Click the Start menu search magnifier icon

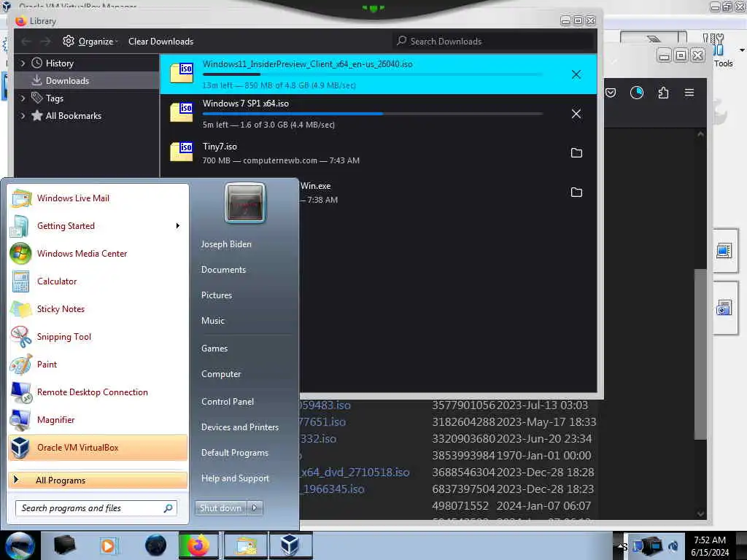point(169,508)
